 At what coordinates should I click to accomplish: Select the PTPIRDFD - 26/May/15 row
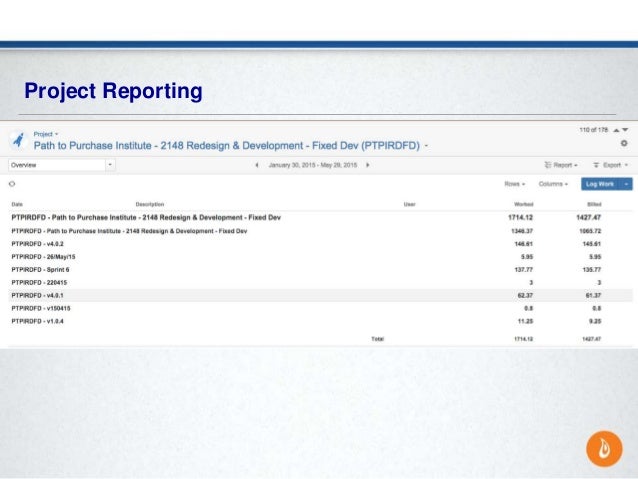click(320, 257)
